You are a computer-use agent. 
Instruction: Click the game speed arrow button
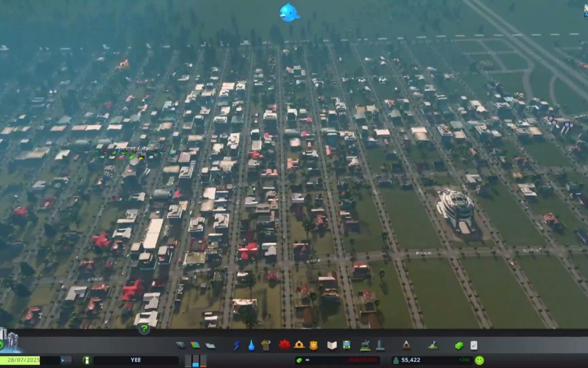66,360
